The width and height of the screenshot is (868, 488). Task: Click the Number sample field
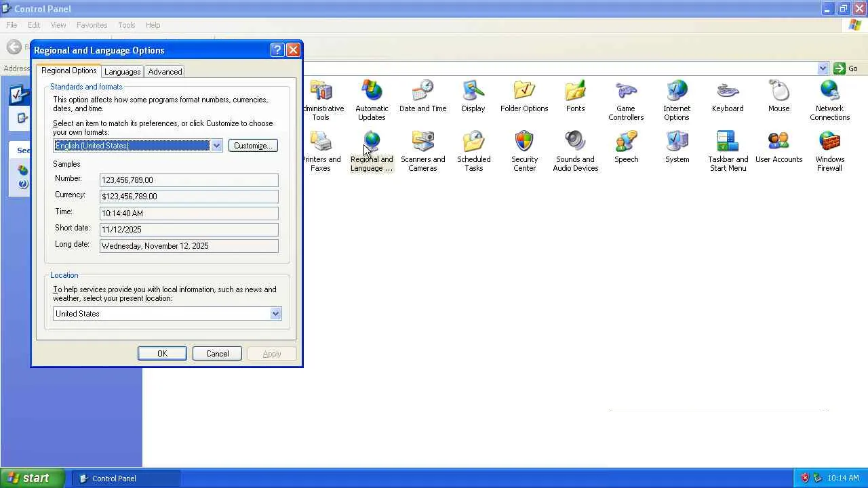pyautogui.click(x=189, y=180)
